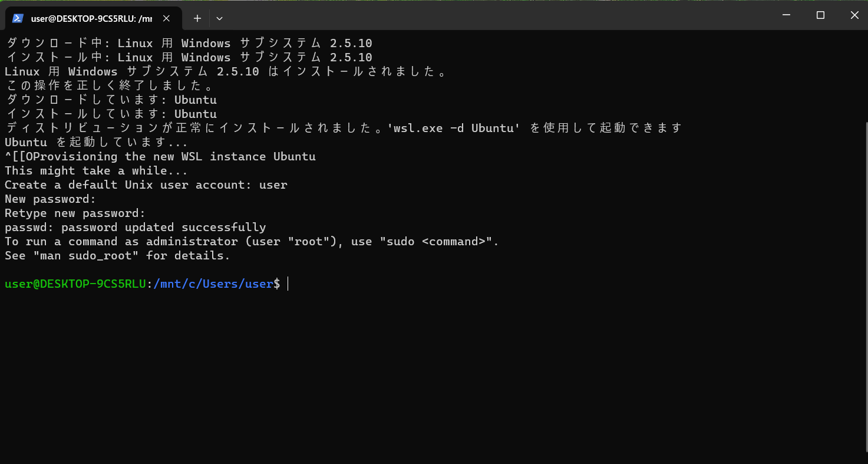Click the PowerShell icon on the tab
The width and height of the screenshot is (868, 464).
(18, 18)
